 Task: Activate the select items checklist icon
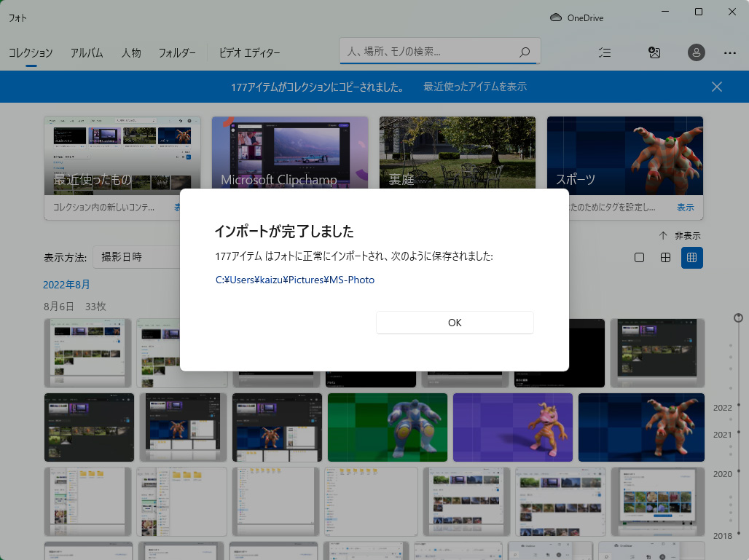click(x=604, y=52)
